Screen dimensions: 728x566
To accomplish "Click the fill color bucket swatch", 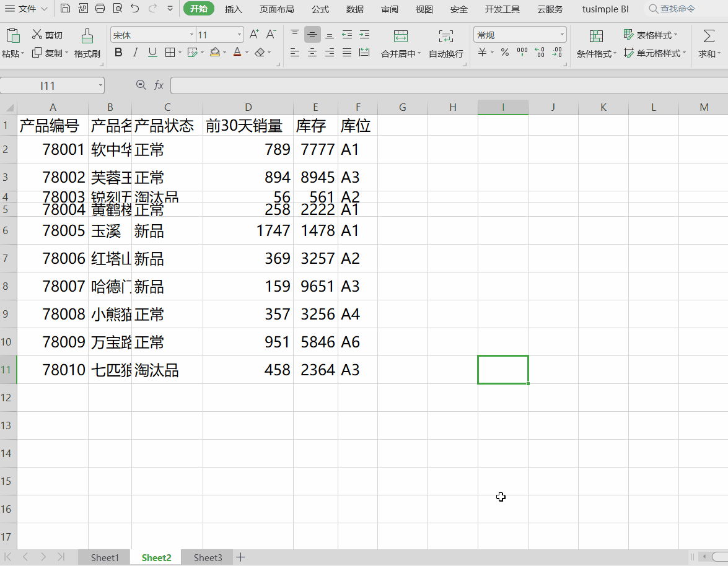I will pyautogui.click(x=214, y=53).
